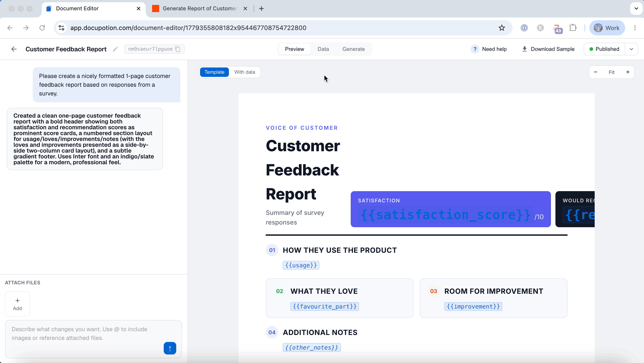Screen dimensions: 644x363
Task: Go back using the editor's back arrow
Action: pyautogui.click(x=14, y=49)
